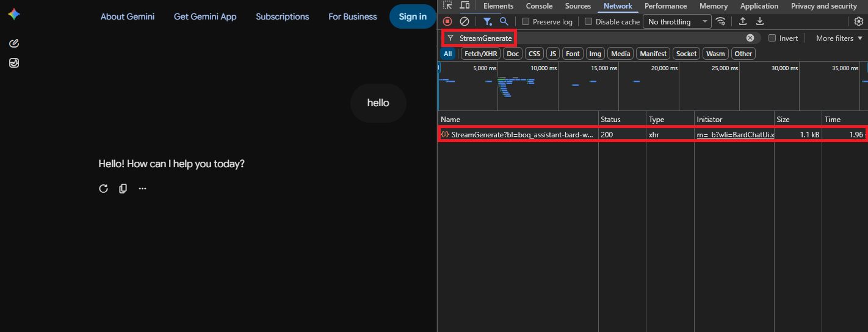
Task: Open the Subscriptions link
Action: coord(283,16)
